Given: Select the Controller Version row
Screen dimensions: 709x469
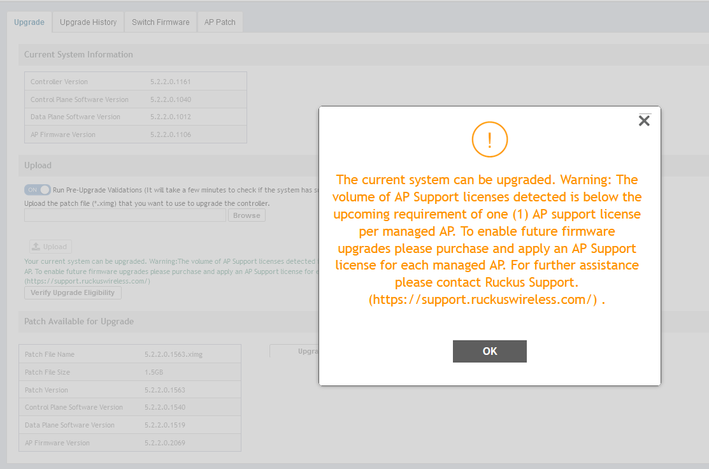Looking at the screenshot, I should [x=135, y=80].
